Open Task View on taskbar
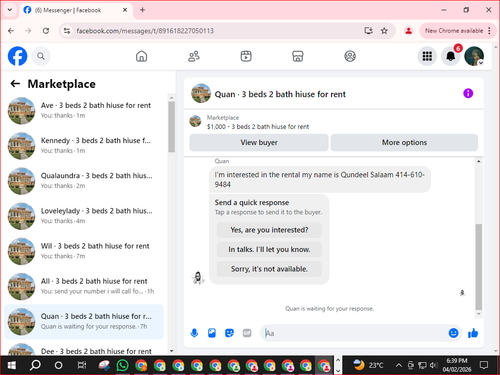 click(82, 365)
